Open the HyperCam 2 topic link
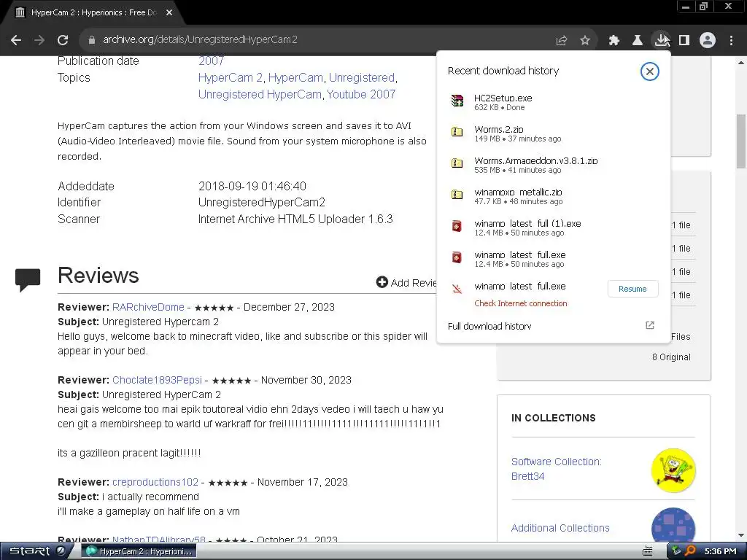The image size is (747, 560). 230,77
